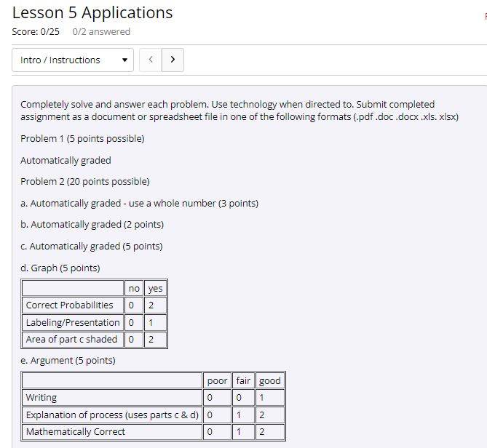This screenshot has height=448, width=487.
Task: Click the yes column header in graph table
Action: pos(155,288)
